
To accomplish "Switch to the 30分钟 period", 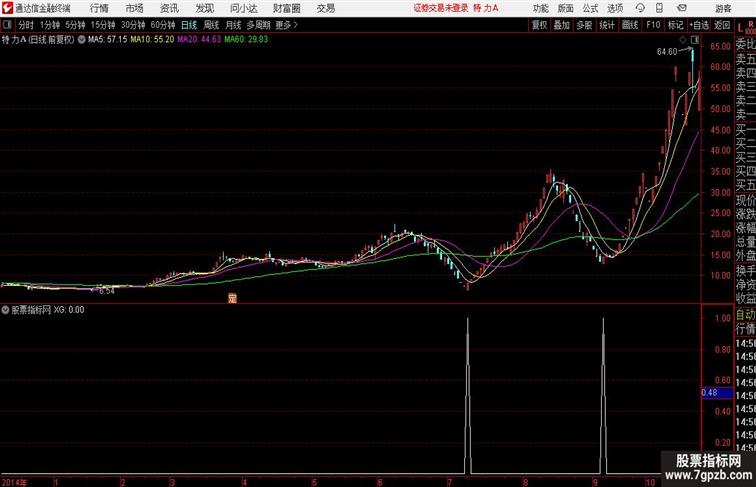I will click(x=133, y=25).
